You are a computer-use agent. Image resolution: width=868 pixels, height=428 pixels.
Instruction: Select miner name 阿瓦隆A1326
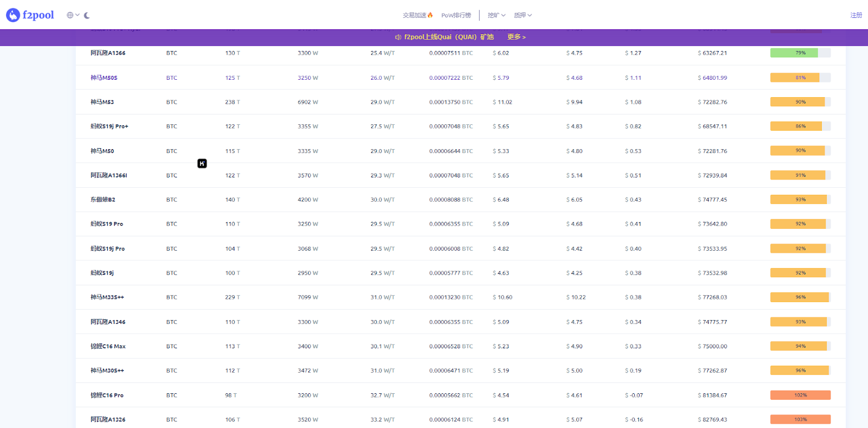(x=108, y=419)
